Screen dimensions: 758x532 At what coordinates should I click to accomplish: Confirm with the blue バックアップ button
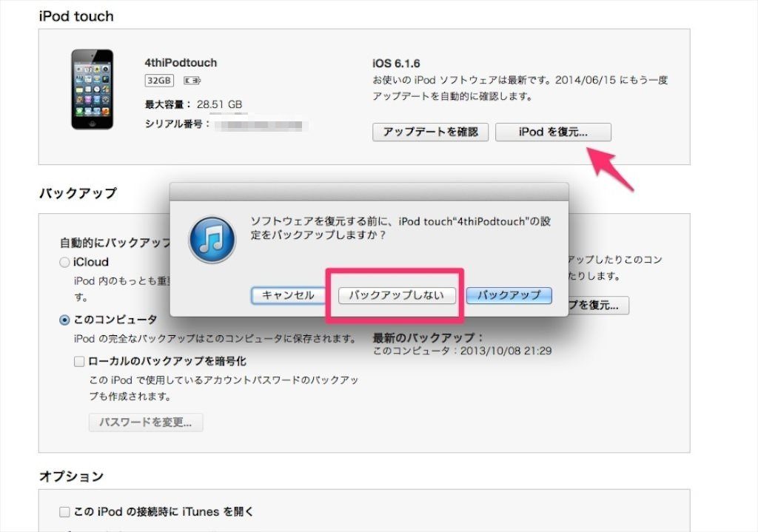[509, 295]
